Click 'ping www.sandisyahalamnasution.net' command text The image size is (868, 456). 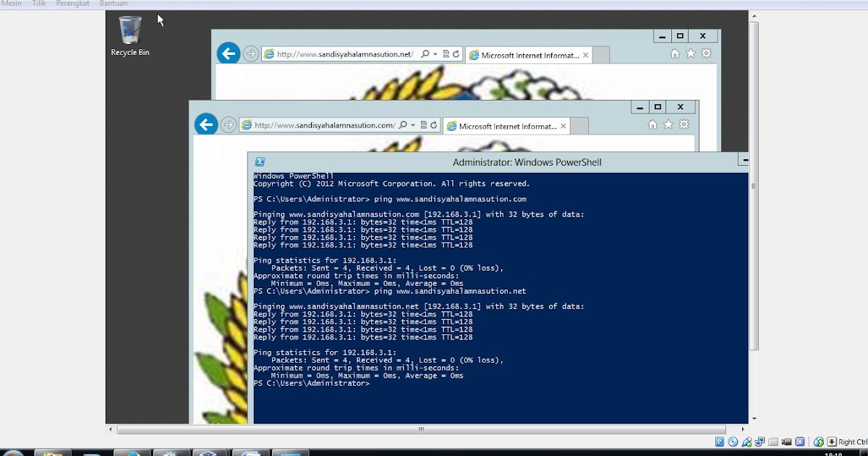(450, 291)
